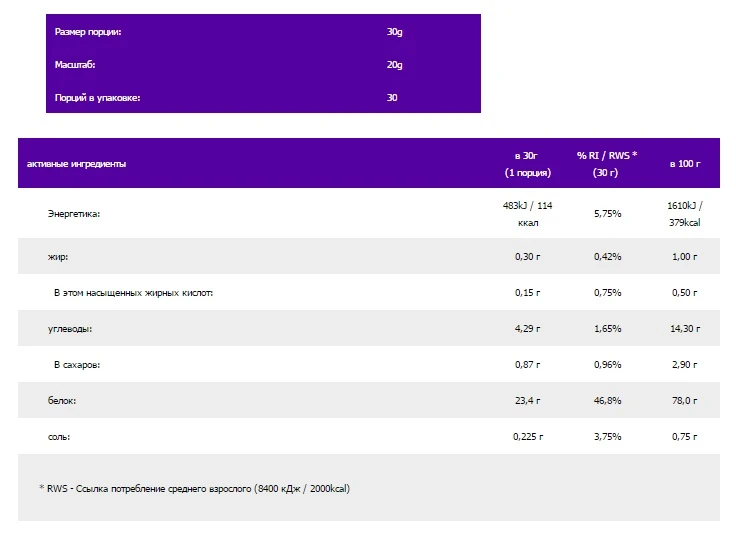Click 'В этом насыщенных жирных кислот:' row label
The image size is (736, 538).
[133, 293]
